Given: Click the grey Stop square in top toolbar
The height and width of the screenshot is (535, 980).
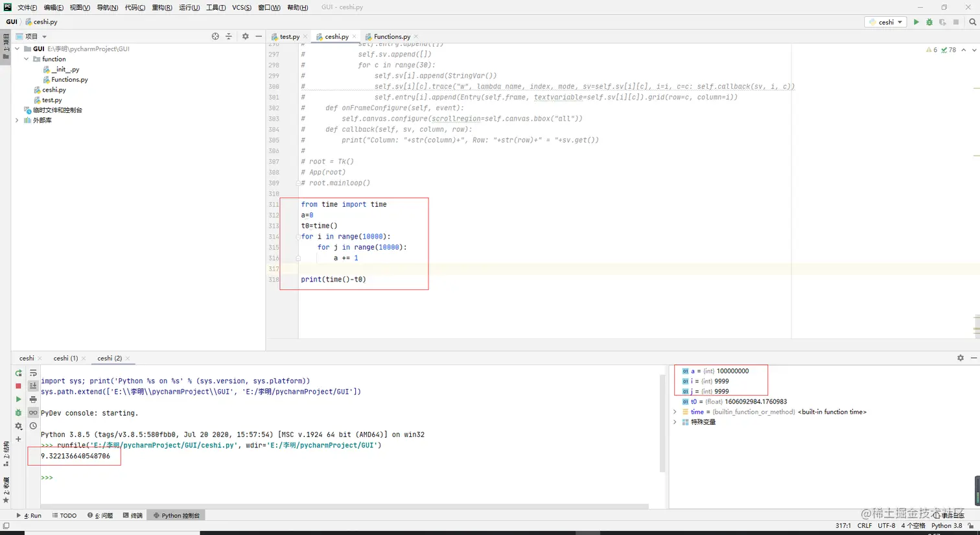Looking at the screenshot, I should tap(956, 22).
